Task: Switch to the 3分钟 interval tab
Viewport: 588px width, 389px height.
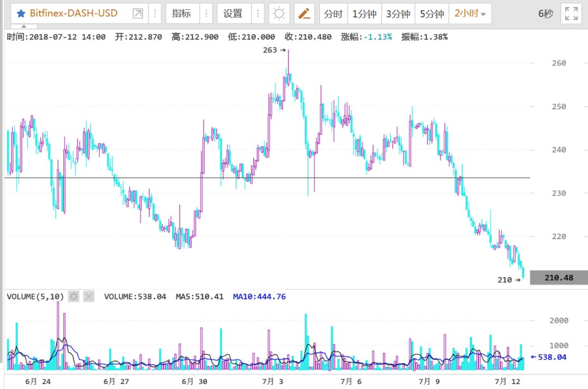Action: click(398, 14)
